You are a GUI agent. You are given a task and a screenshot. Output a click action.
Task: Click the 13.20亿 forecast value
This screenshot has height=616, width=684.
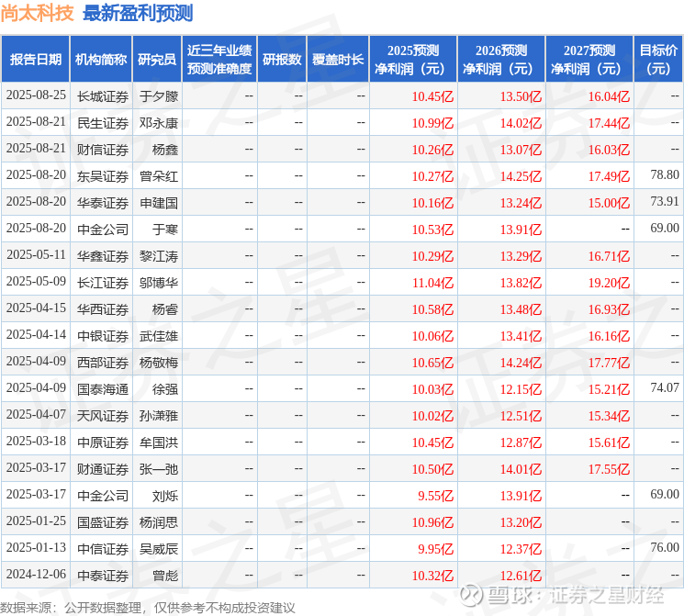(x=521, y=522)
